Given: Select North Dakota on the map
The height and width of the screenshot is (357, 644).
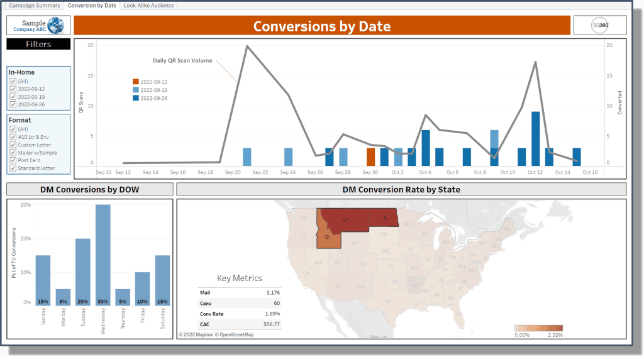Looking at the screenshot, I should 384,217.
